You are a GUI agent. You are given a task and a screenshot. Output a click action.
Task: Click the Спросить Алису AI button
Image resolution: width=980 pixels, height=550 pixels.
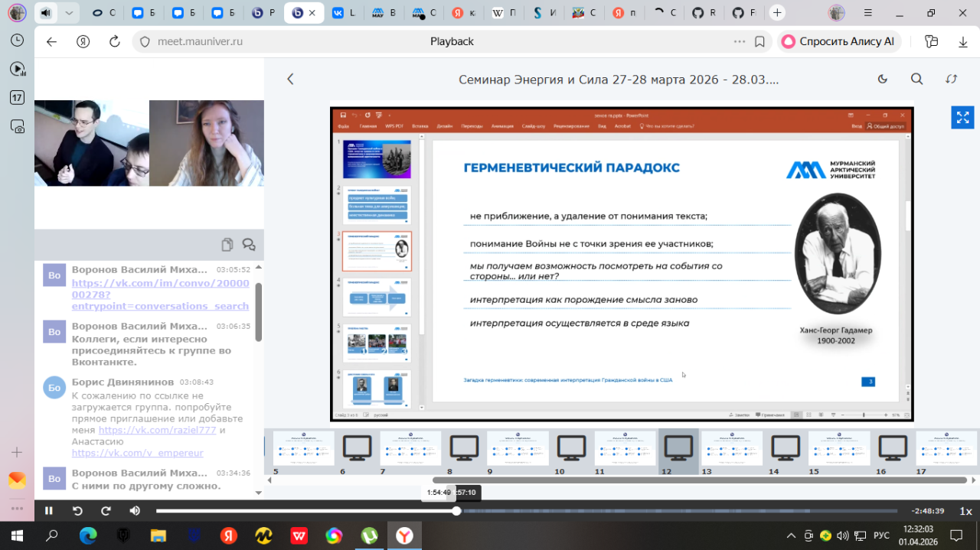(x=838, y=41)
